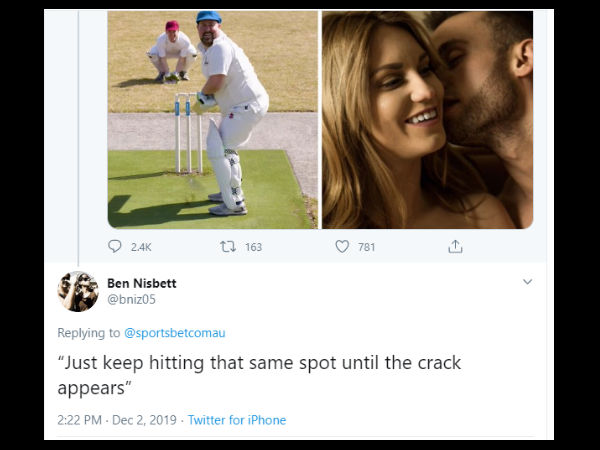Expand the tweet options chevron

tap(528, 283)
